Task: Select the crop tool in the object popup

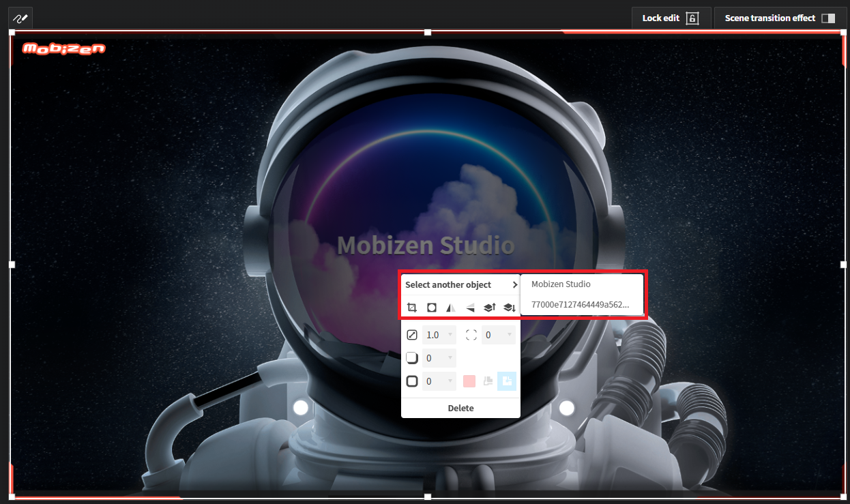Action: click(x=411, y=308)
